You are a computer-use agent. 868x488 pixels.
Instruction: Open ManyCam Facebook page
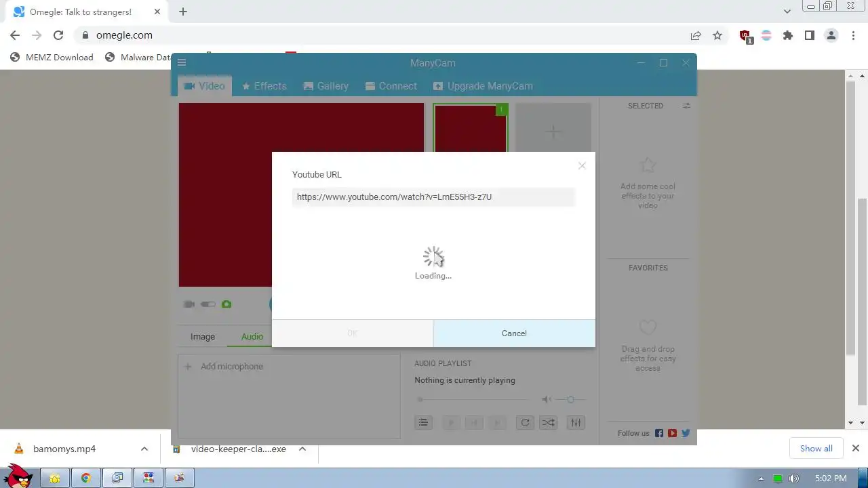pyautogui.click(x=659, y=433)
